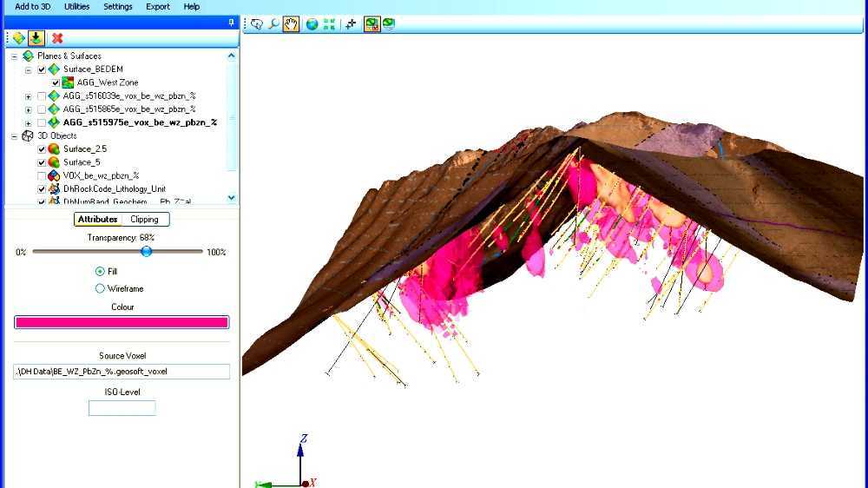Click the AGG_s515865e plane icon
868x488 pixels.
[54, 109]
